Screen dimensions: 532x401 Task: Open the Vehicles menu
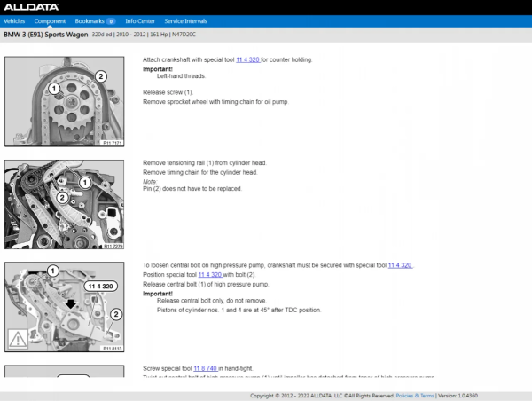pyautogui.click(x=15, y=20)
